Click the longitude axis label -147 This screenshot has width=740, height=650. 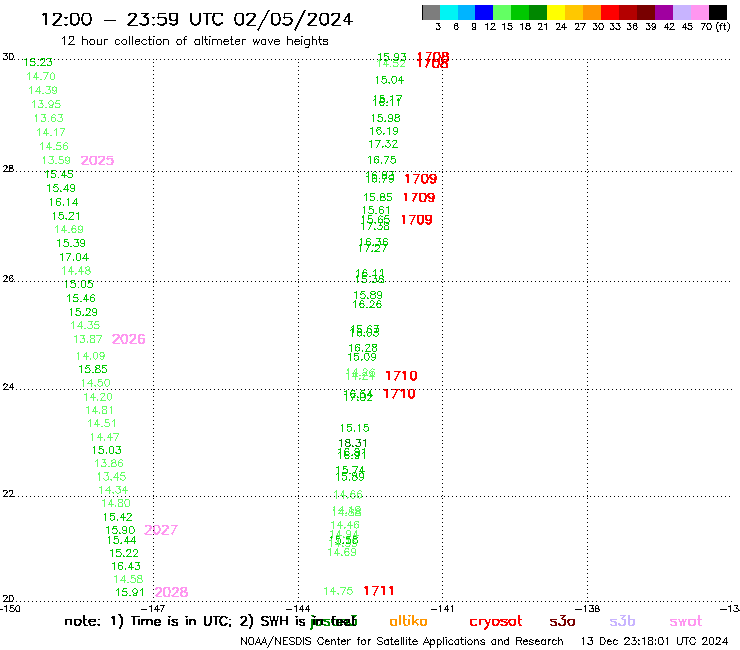coord(153,608)
